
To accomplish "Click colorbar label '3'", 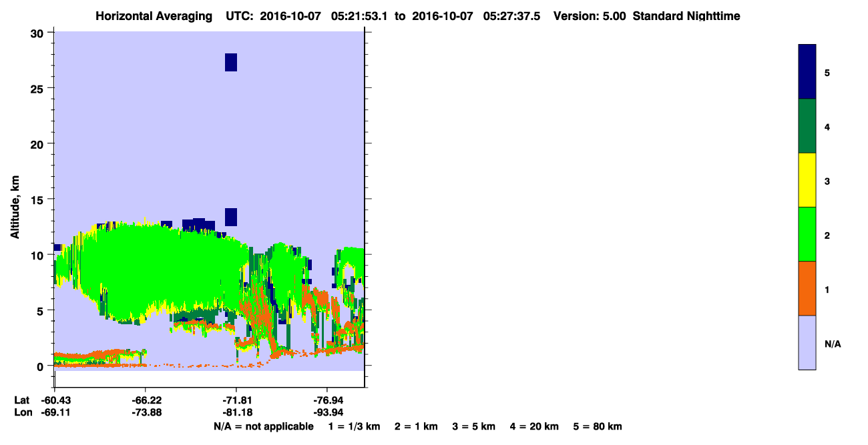I will pos(827,181).
